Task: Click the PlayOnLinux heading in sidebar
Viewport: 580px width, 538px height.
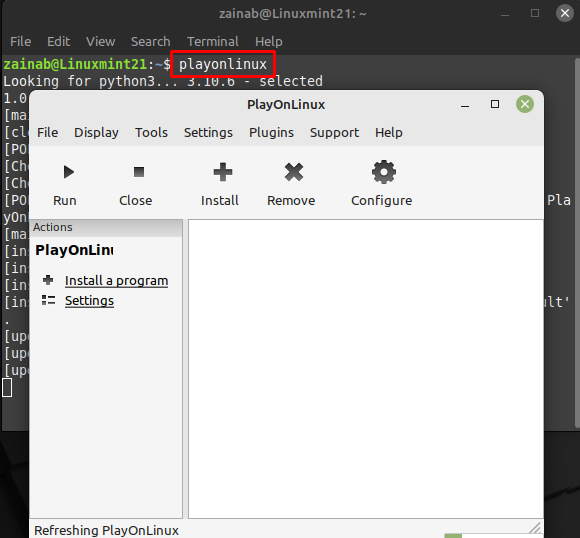Action: [x=74, y=250]
